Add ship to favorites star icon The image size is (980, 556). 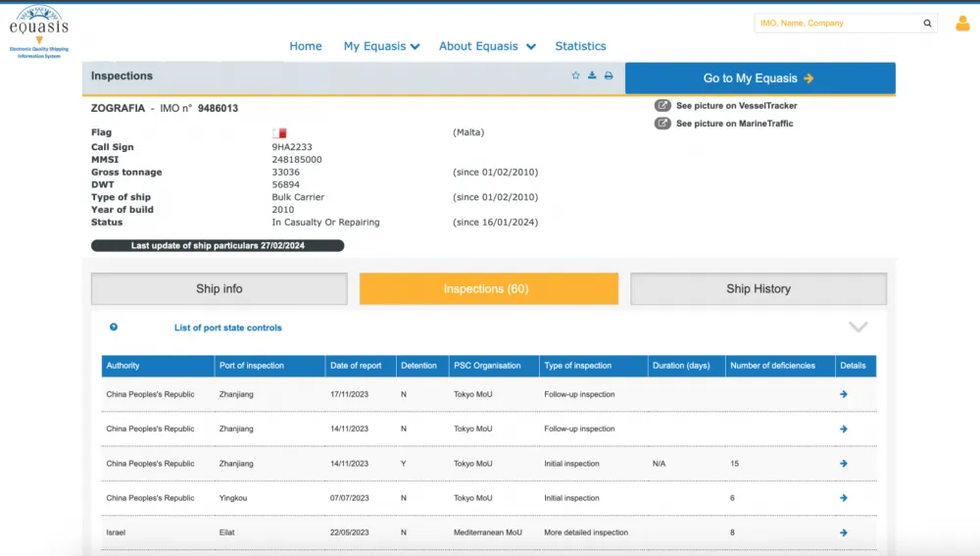click(575, 76)
